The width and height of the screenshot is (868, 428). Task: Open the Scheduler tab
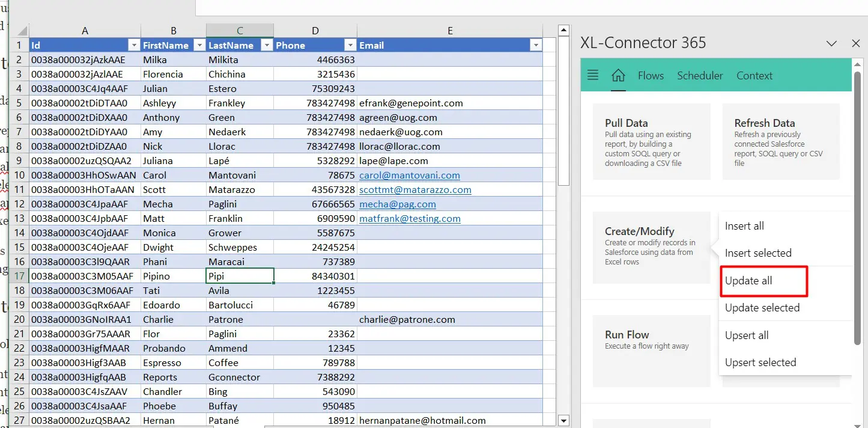pyautogui.click(x=700, y=76)
